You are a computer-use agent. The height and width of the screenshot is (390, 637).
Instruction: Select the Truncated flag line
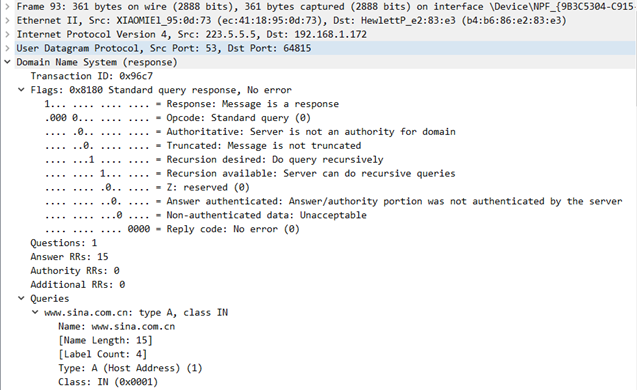[x=203, y=145]
